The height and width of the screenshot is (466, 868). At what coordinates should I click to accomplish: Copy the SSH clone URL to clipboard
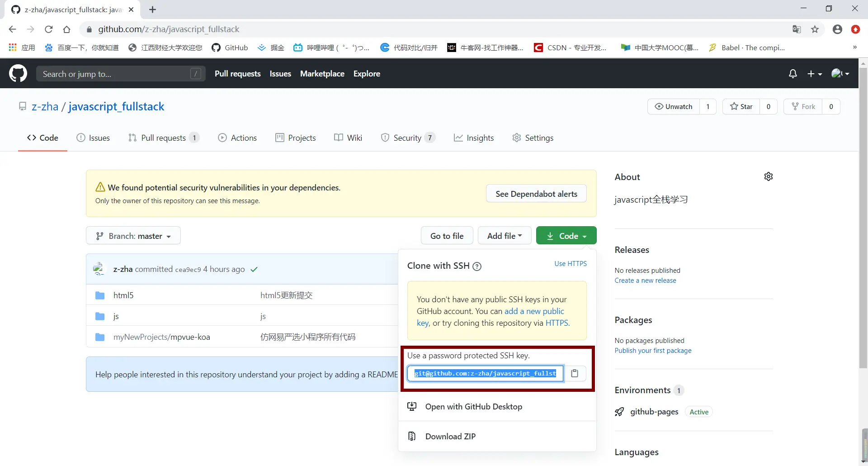575,373
